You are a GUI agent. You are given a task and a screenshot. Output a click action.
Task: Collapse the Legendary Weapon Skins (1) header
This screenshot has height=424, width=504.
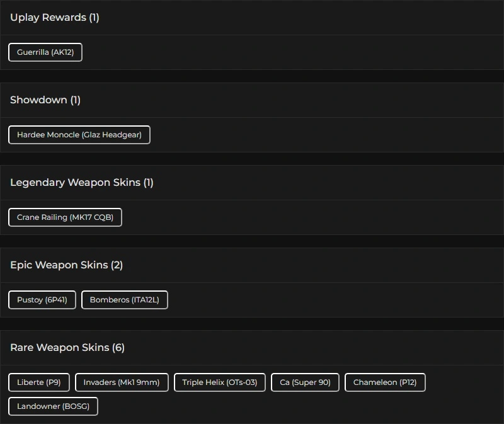click(x=252, y=183)
